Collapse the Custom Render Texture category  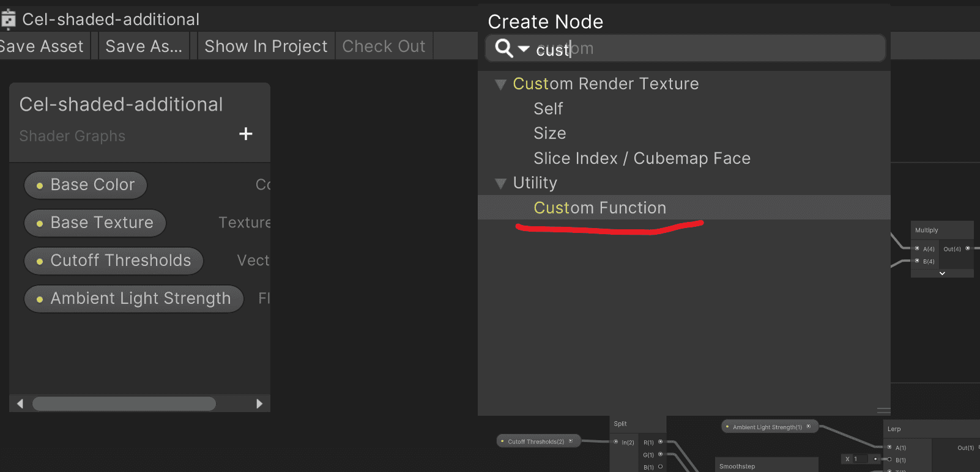500,84
